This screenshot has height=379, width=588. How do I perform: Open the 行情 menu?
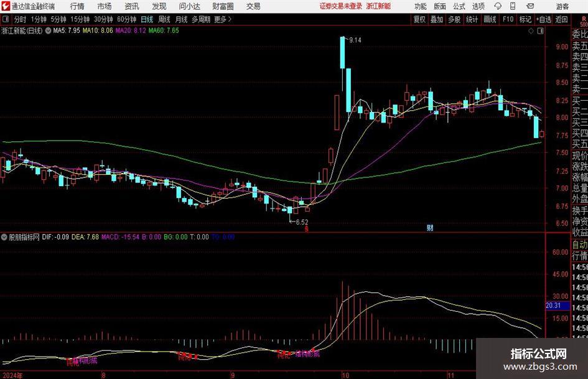(77, 6)
